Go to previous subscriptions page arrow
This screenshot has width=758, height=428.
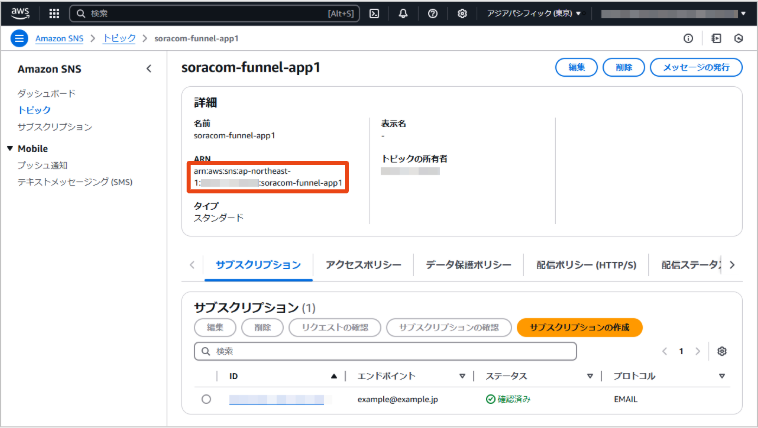coord(665,351)
